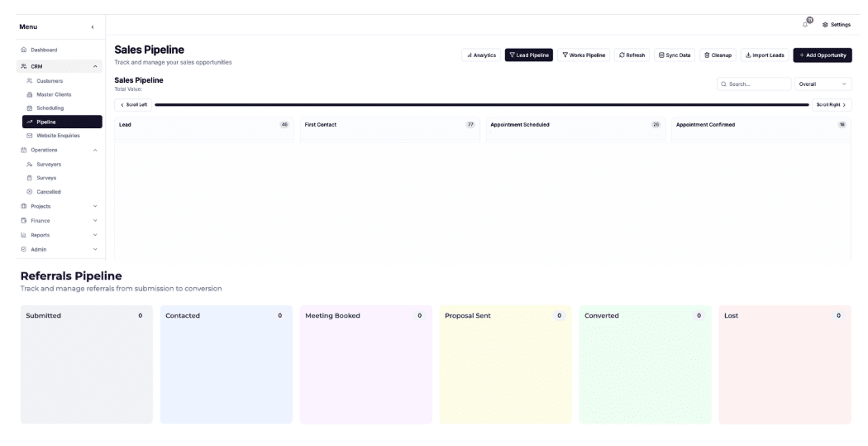Click the horizontal pipeline scroll bar
The height and width of the screenshot is (446, 868).
pos(482,105)
